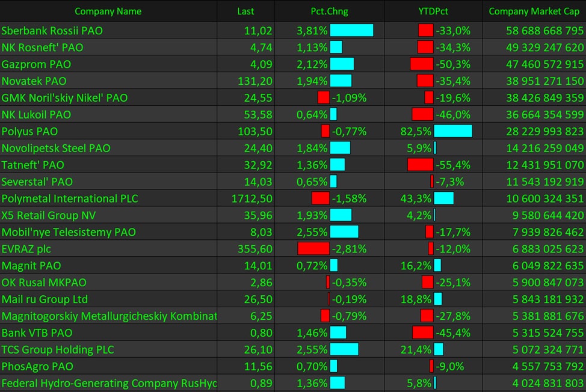Open TCS Group Holding PLC entry
586x392 pixels.
[58, 349]
